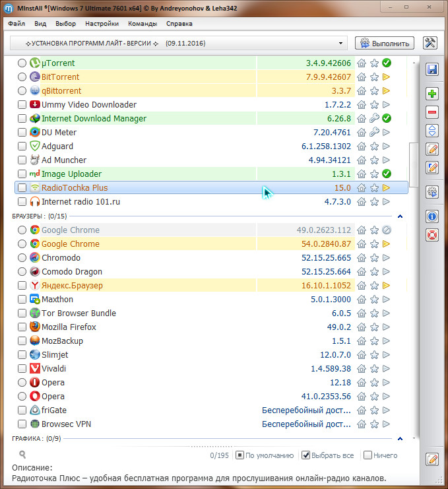Check the Mozilla Firefox checkbox

click(x=22, y=327)
